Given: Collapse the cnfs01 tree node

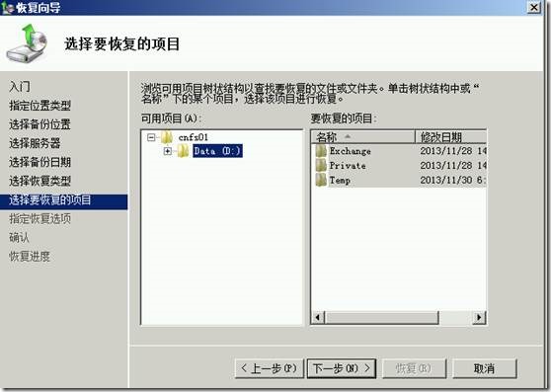Looking at the screenshot, I should click(151, 137).
